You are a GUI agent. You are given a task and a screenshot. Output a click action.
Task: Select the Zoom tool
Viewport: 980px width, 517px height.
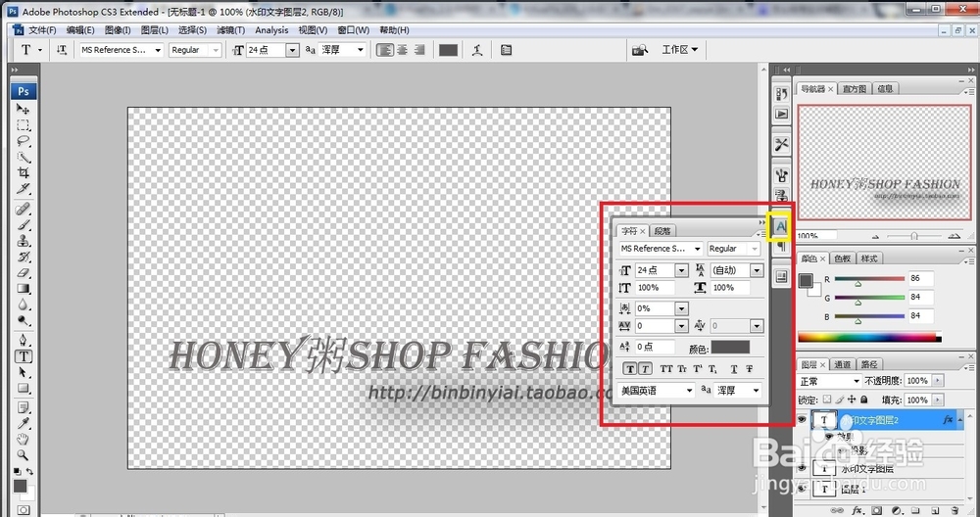(x=24, y=455)
